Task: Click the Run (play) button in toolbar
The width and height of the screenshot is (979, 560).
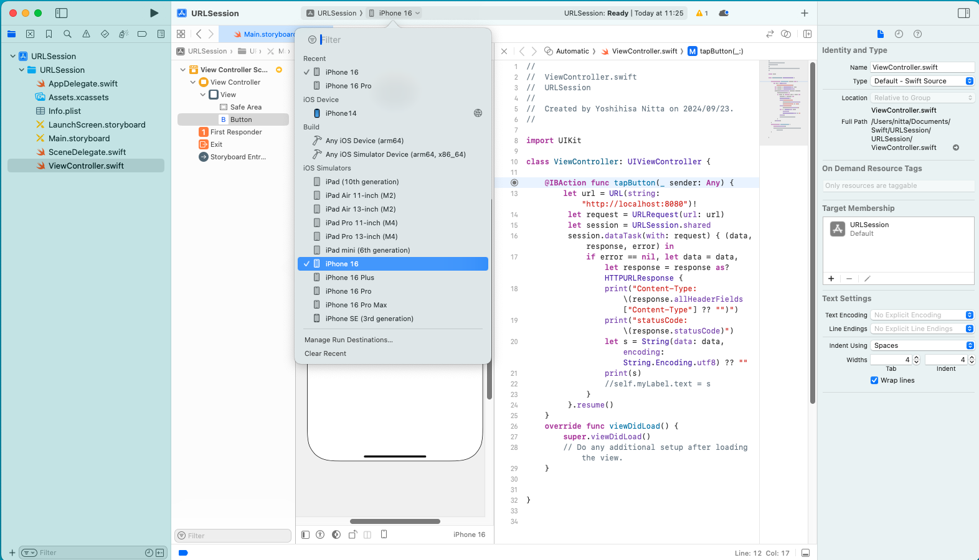Action: tap(154, 13)
